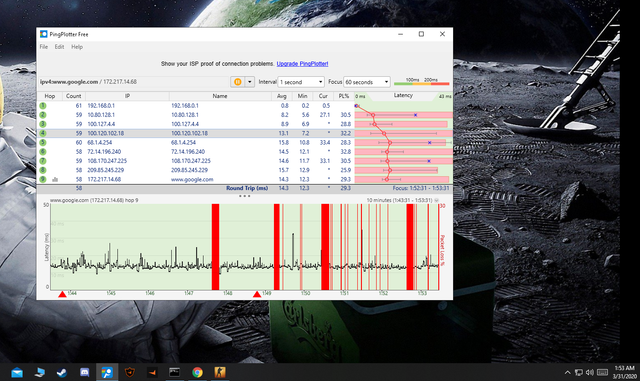Follow the 'Upgrade PingPlotter!' link
The width and height of the screenshot is (640, 381).
(x=302, y=64)
